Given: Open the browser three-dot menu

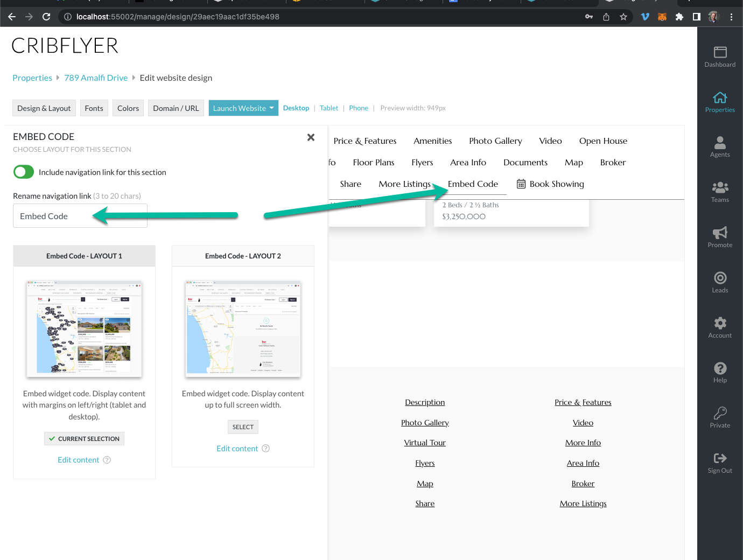Looking at the screenshot, I should coord(731,17).
